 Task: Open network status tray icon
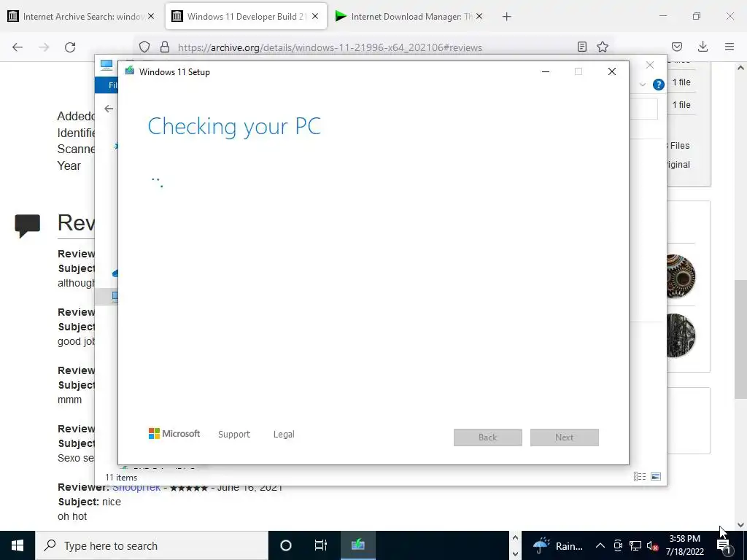635,545
